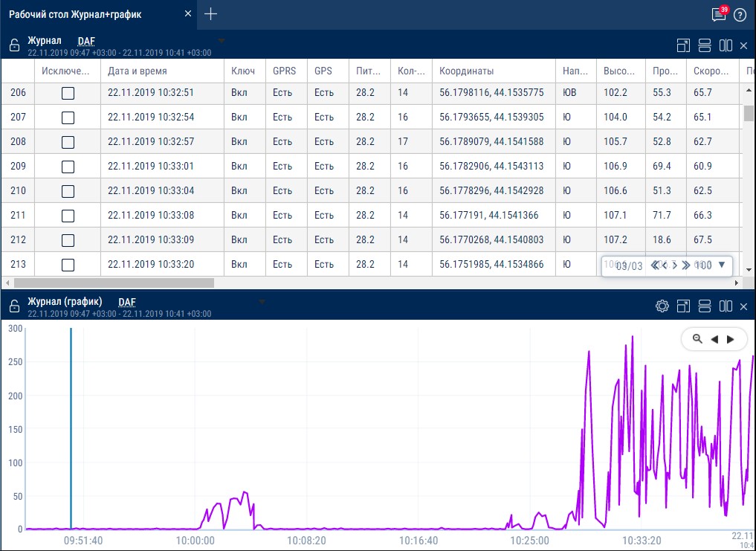The image size is (756, 551).
Task: Check the exclude box for row 212
Action: [x=68, y=240]
